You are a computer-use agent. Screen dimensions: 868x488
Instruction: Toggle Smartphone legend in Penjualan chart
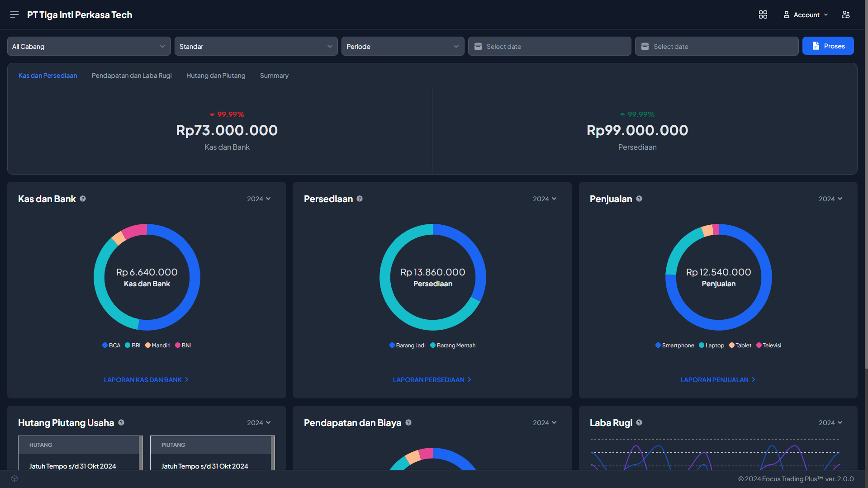point(674,345)
